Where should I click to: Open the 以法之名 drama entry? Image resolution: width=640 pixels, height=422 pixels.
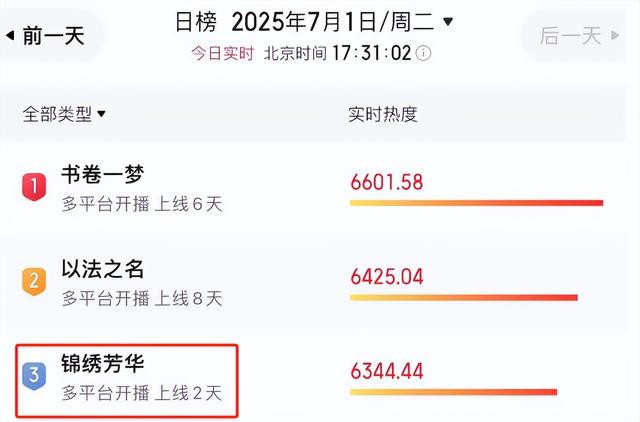coord(102,269)
